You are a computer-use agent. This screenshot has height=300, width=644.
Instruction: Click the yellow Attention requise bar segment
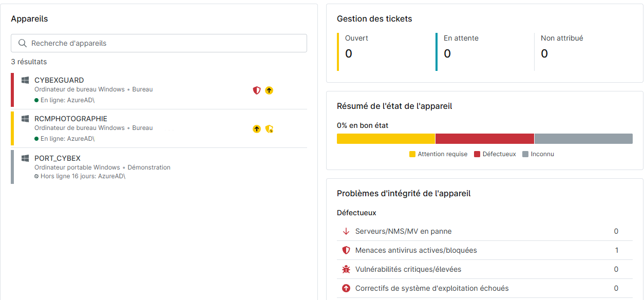[386, 139]
